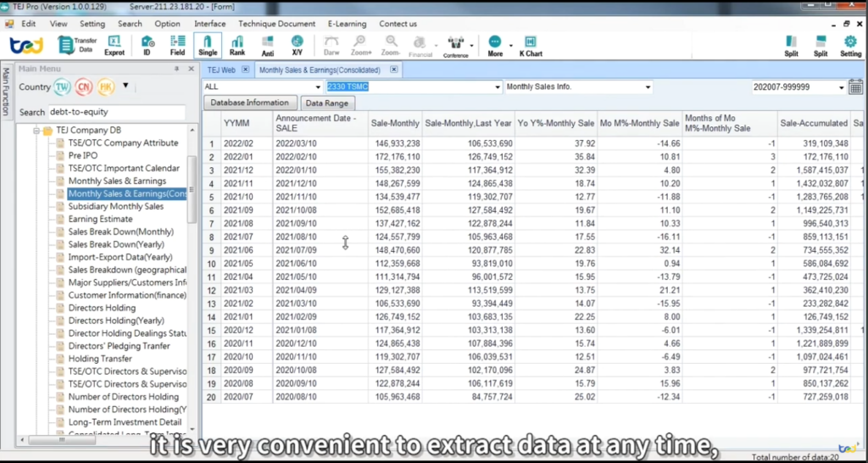
Task: Click the Search field containing debt-to-equity
Action: 117,112
